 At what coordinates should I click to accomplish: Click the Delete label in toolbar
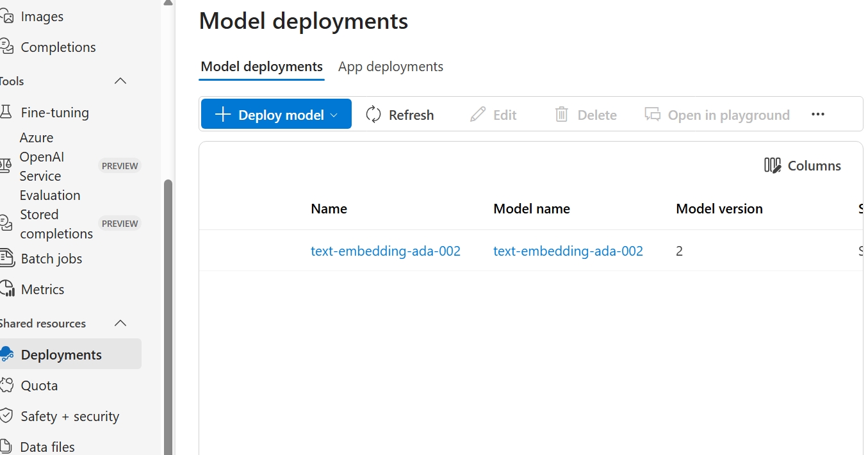point(597,115)
